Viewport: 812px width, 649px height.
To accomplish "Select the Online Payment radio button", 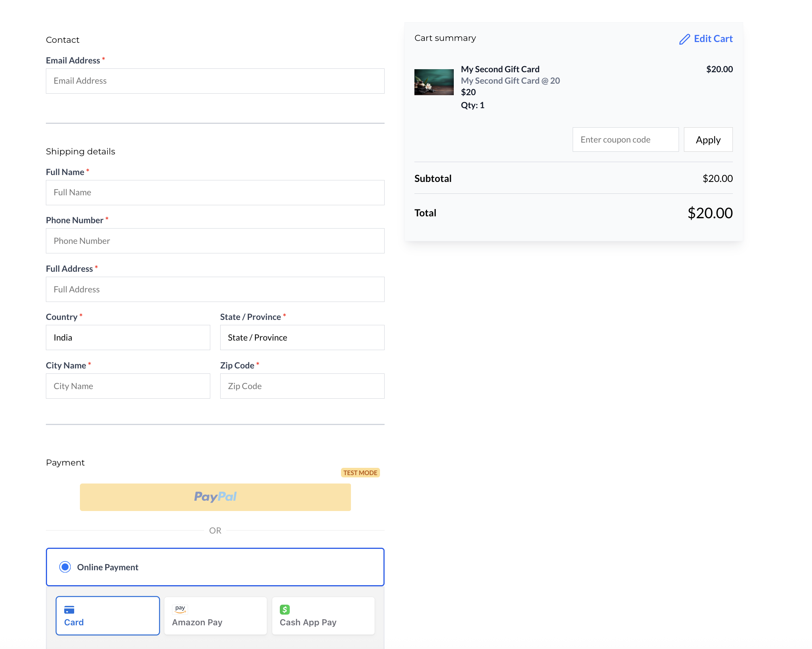I will pos(65,567).
